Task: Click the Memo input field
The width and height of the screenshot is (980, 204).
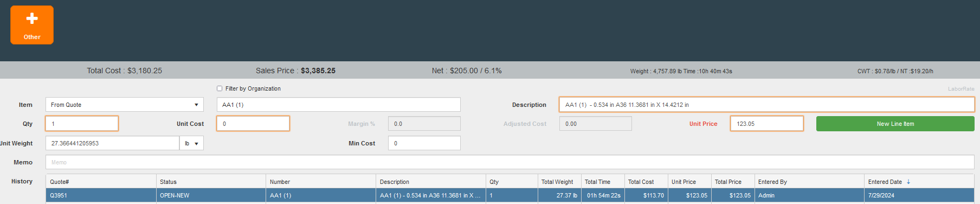Action: 510,162
